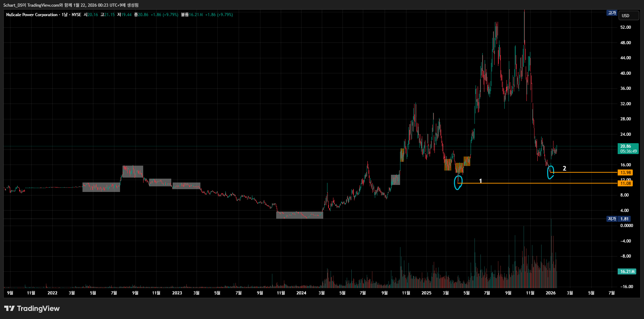This screenshot has height=319, width=644.
Task: Click the 16.00 price axis label
Action: pos(625,165)
